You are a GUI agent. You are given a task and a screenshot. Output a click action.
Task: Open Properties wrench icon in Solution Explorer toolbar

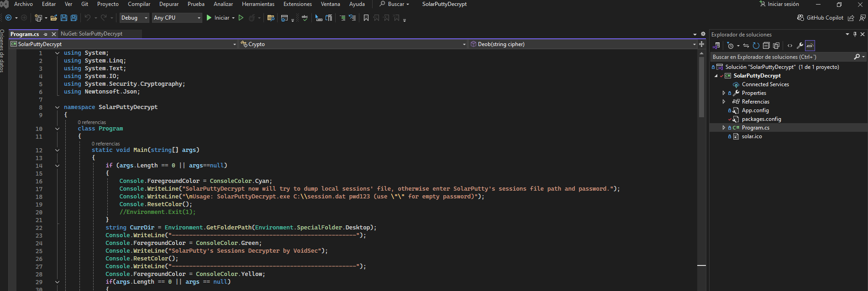coord(800,46)
